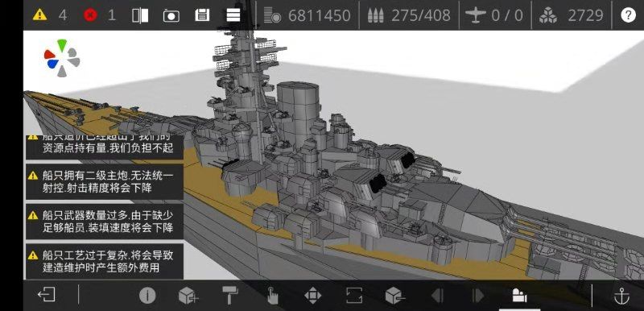This screenshot has height=311, width=644.
Task: Tap the red error count icon
Action: (90, 15)
